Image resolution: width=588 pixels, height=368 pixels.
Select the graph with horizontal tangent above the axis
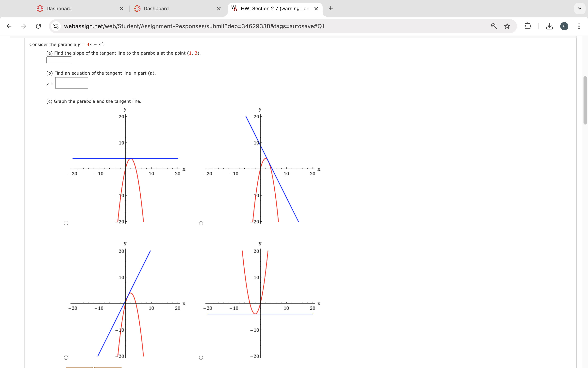tap(66, 223)
